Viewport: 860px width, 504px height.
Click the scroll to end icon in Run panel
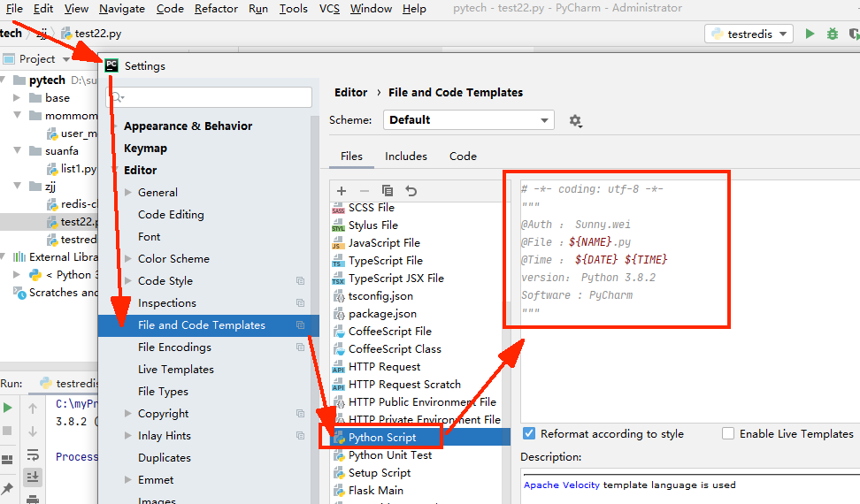(33, 477)
